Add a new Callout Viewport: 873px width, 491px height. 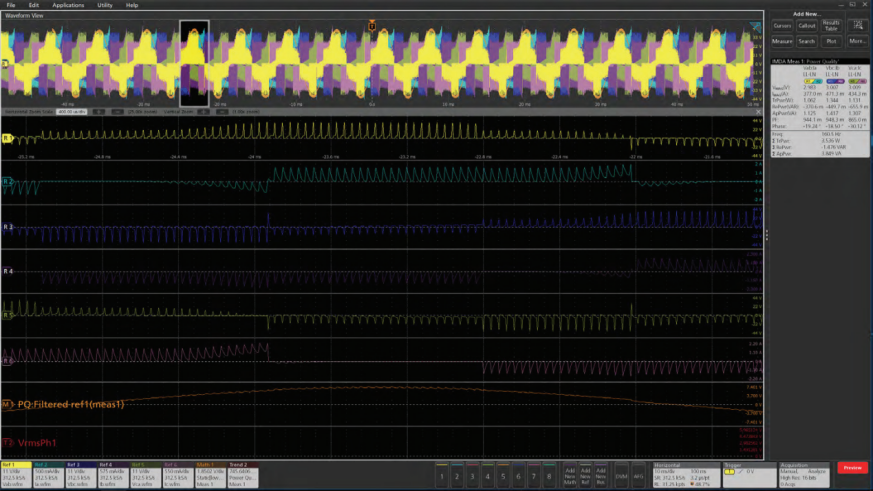[806, 25]
